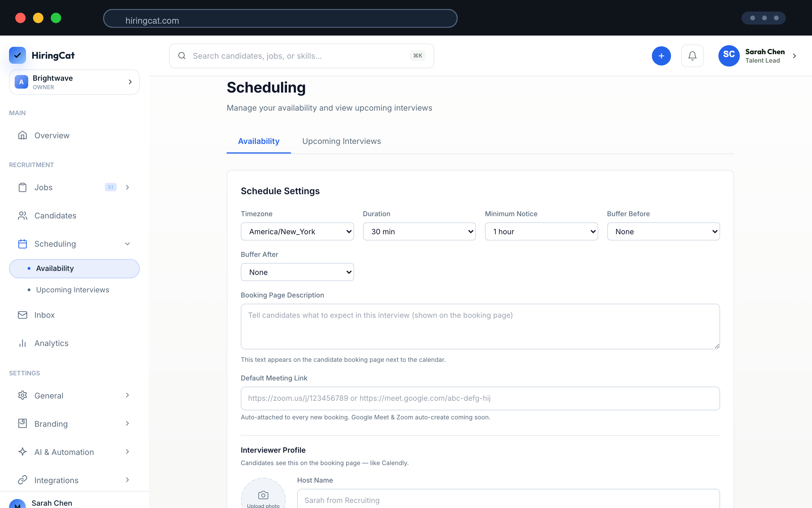Screen dimensions: 812x508
Task: Open the Buffer Before dropdown
Action: coord(663,231)
